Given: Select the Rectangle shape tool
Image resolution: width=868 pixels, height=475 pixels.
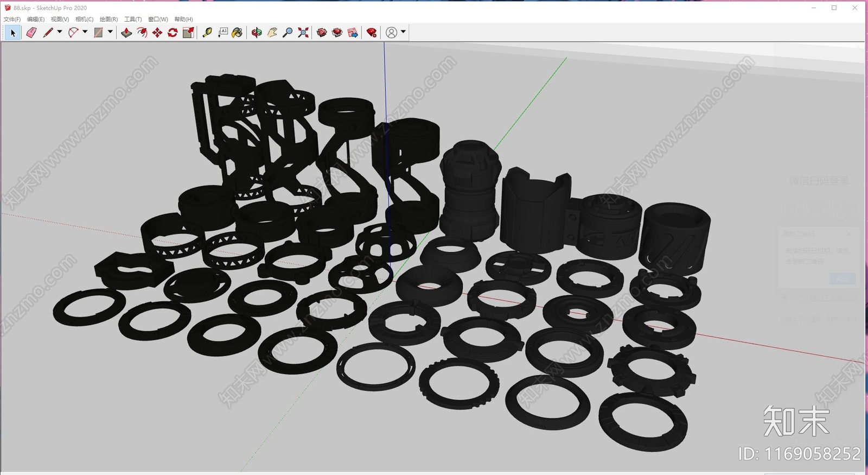Looking at the screenshot, I should [98, 33].
